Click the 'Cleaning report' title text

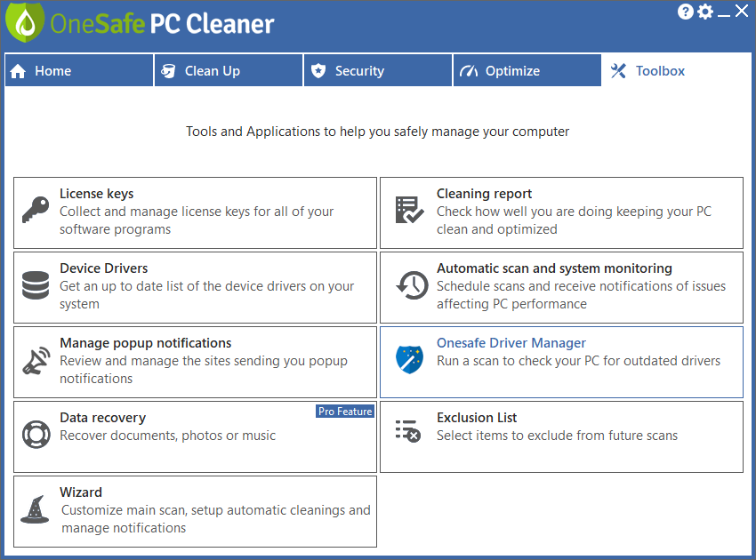point(484,194)
